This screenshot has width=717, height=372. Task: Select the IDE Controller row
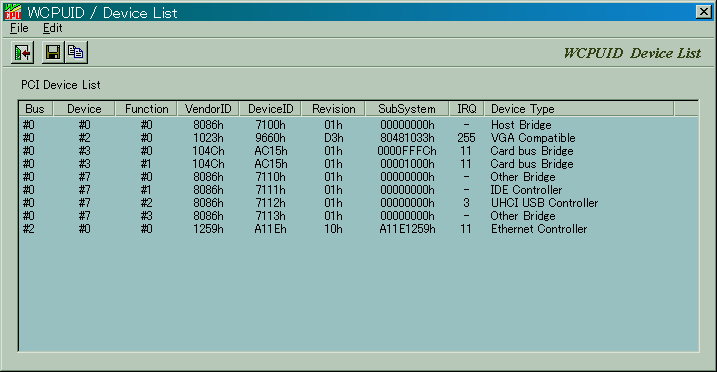(x=358, y=190)
